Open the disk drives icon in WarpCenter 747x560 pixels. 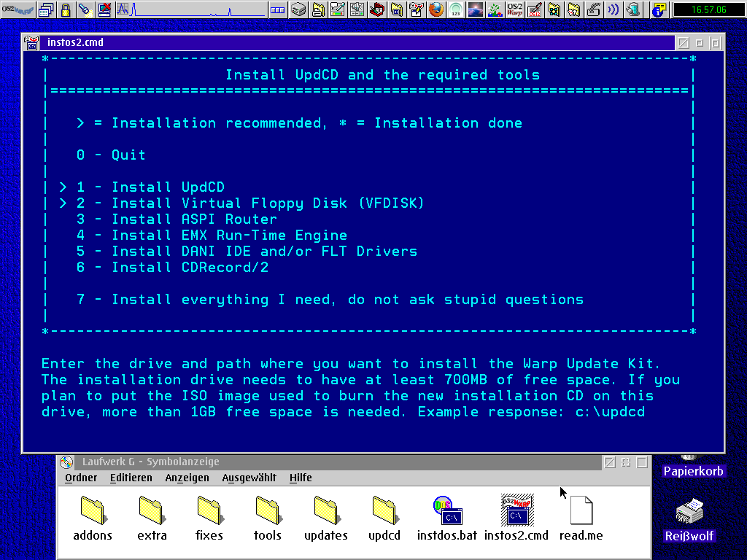298,9
